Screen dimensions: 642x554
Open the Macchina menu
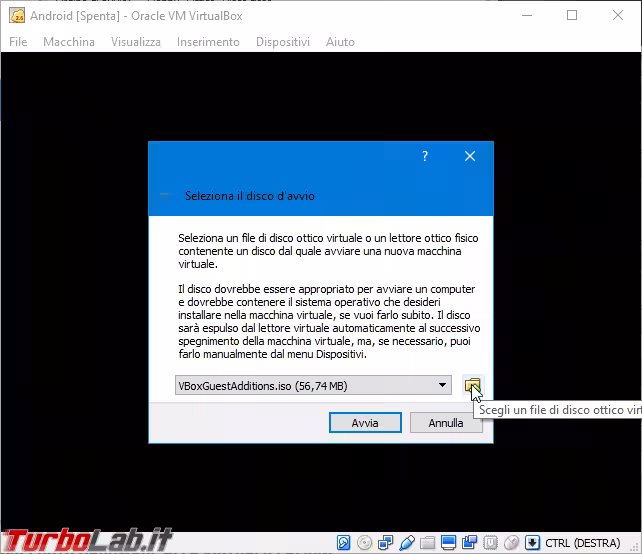tap(69, 42)
